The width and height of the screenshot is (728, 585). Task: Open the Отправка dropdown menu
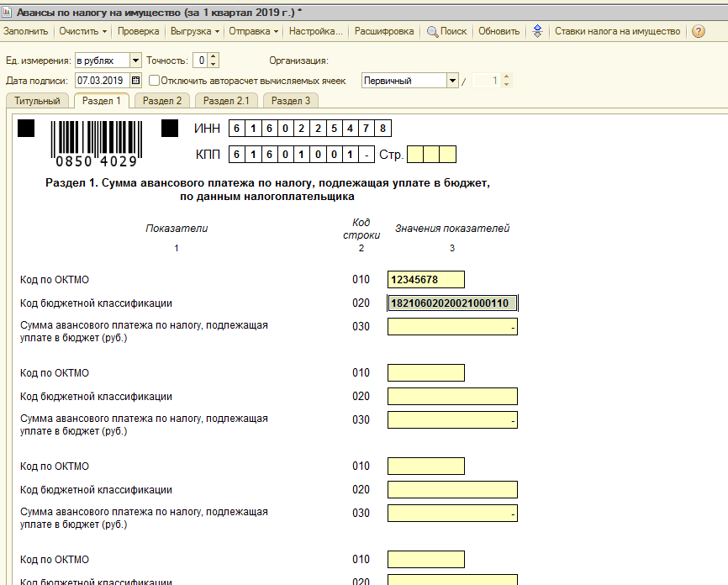click(253, 32)
